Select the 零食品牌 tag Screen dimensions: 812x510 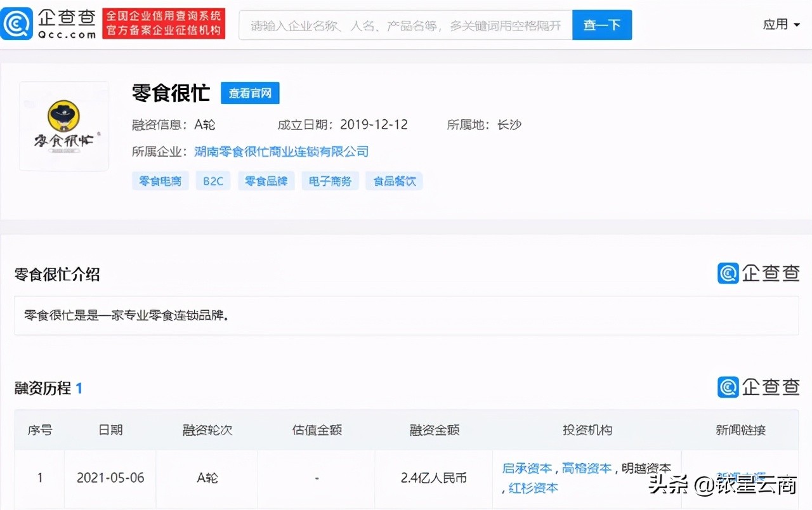(x=266, y=181)
